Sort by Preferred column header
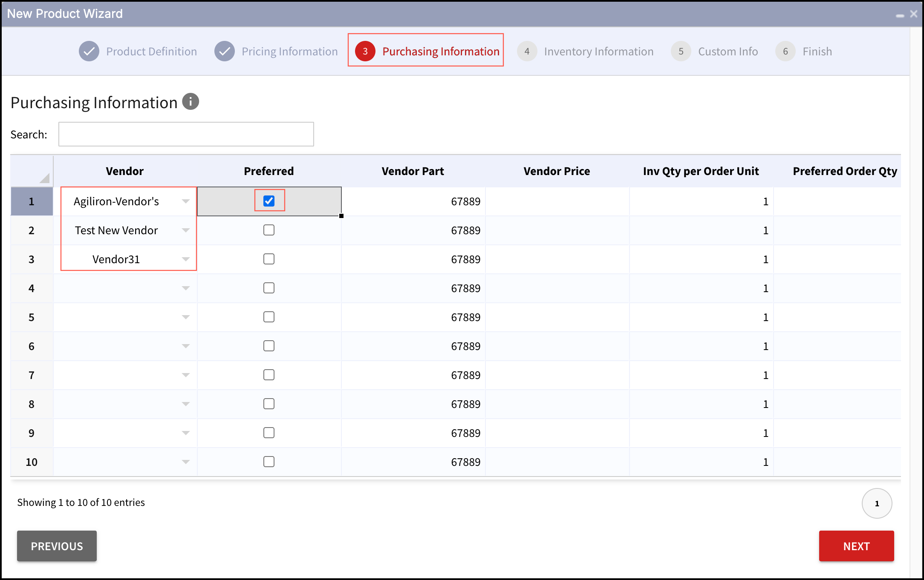 pyautogui.click(x=269, y=171)
